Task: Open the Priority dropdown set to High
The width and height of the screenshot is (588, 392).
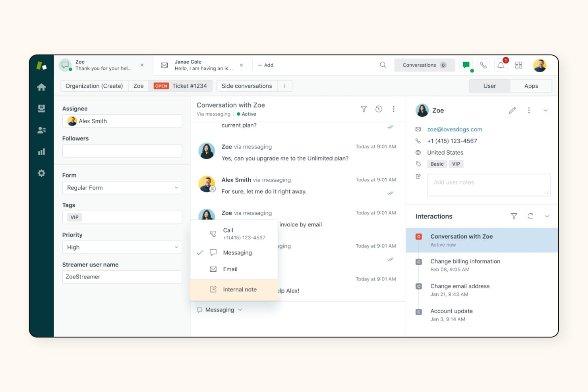Action: pos(122,247)
